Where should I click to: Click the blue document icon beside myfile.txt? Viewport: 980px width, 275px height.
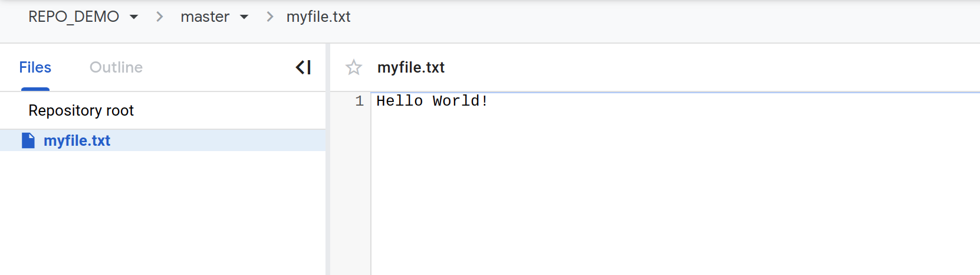coord(28,140)
